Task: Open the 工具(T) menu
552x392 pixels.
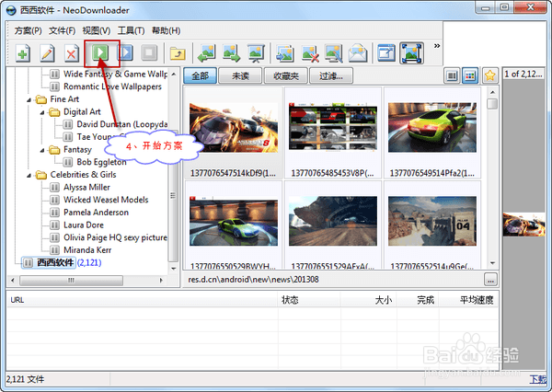Action: click(x=131, y=31)
